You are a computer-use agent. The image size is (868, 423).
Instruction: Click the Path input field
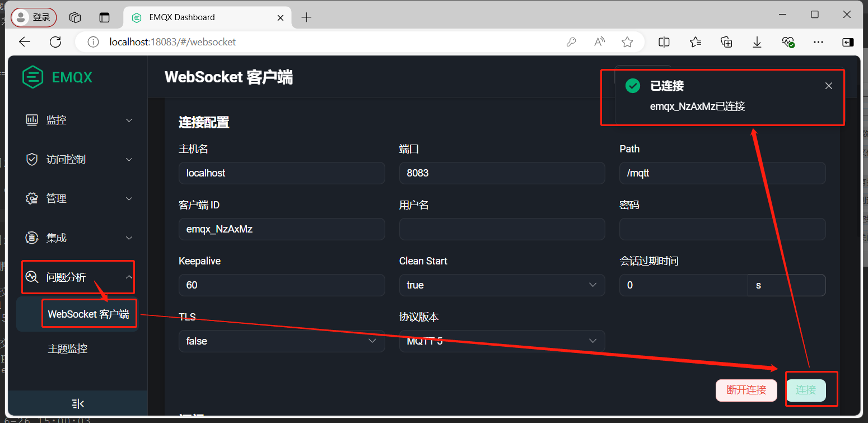coord(722,173)
